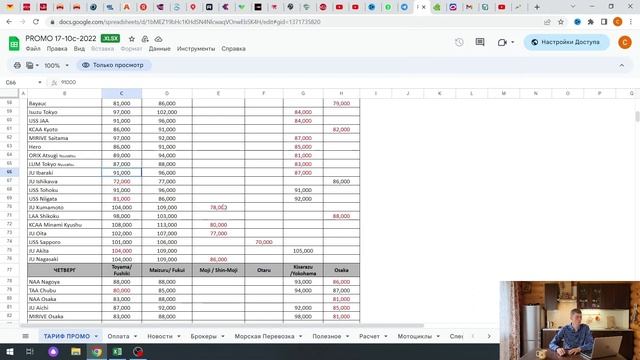Open the all sheets list icon
640x360 pixels.
point(25,336)
